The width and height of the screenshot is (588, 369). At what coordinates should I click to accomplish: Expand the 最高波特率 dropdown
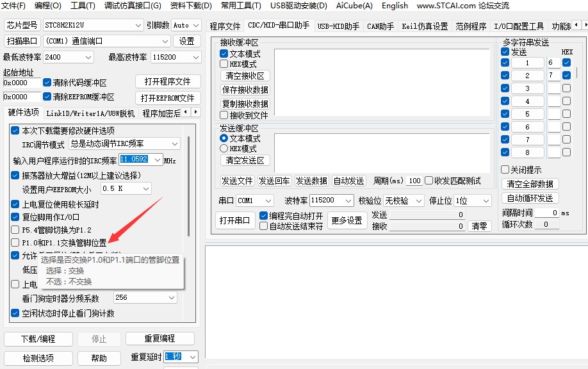[x=193, y=57]
